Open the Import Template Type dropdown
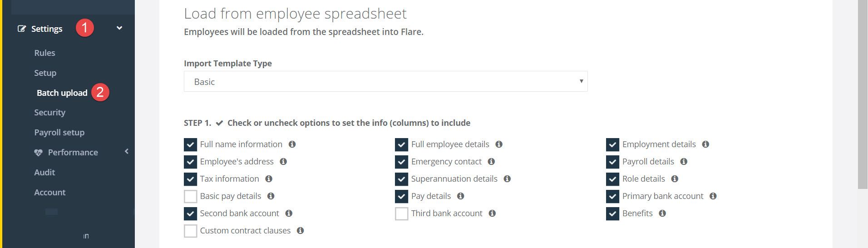Screen dimensions: 868x248 385,81
